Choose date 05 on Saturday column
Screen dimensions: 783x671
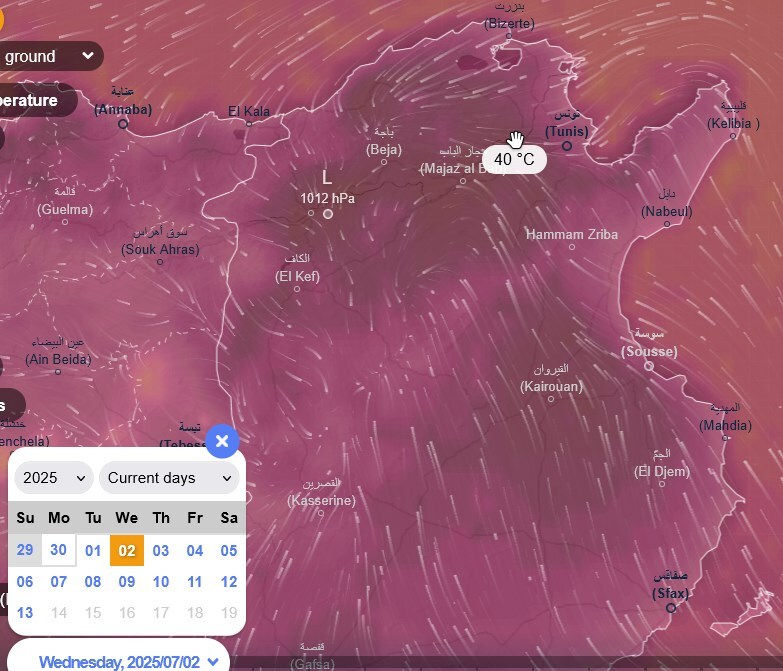229,550
